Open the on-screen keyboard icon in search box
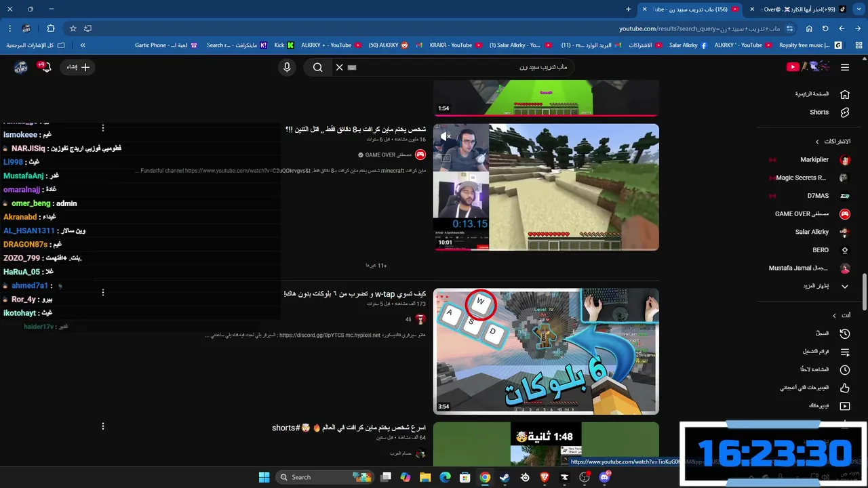This screenshot has width=868, height=488. tap(352, 67)
